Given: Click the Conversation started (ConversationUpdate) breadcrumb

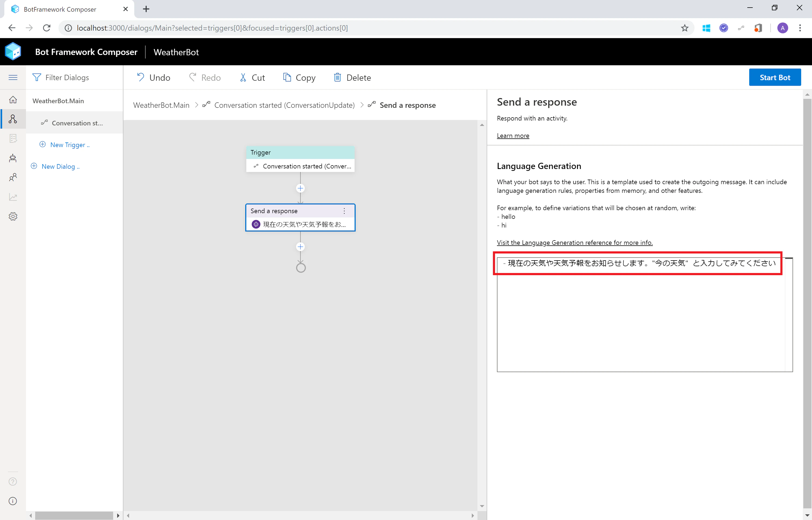Looking at the screenshot, I should click(x=284, y=105).
